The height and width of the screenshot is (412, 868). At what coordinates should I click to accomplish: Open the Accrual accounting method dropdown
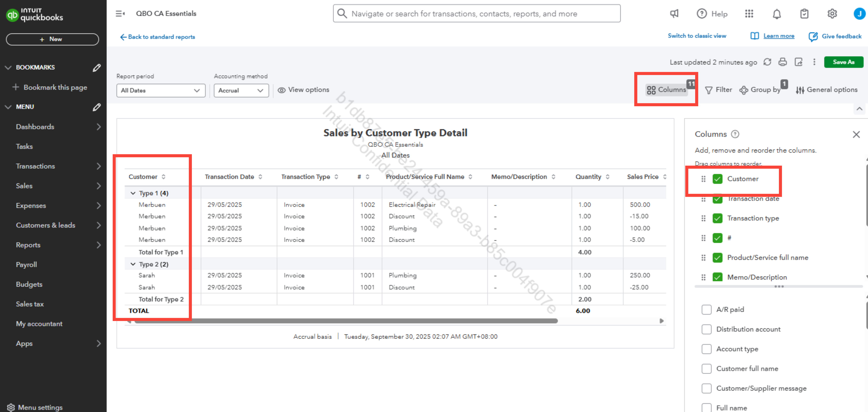241,90
